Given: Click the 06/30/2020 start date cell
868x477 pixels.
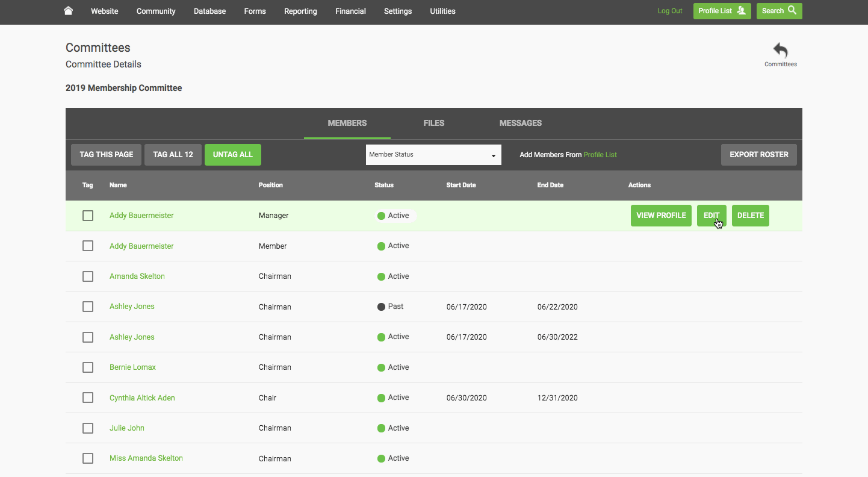Looking at the screenshot, I should pos(467,397).
